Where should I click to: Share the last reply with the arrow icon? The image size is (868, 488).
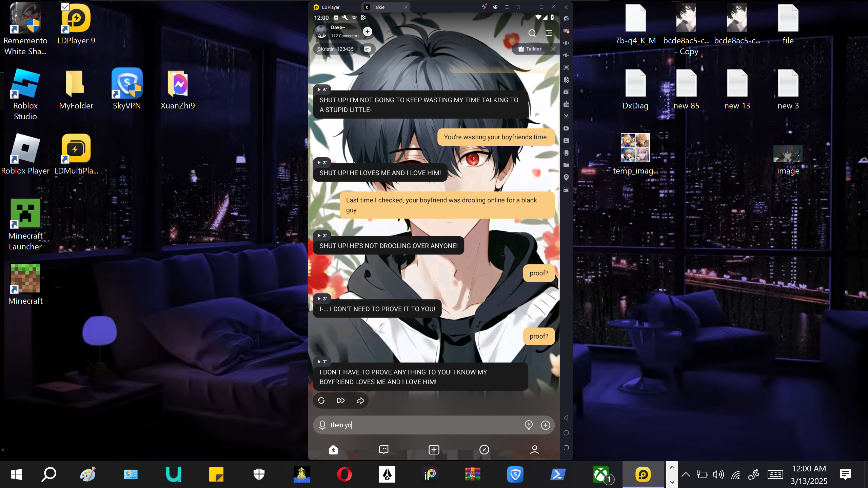point(360,401)
